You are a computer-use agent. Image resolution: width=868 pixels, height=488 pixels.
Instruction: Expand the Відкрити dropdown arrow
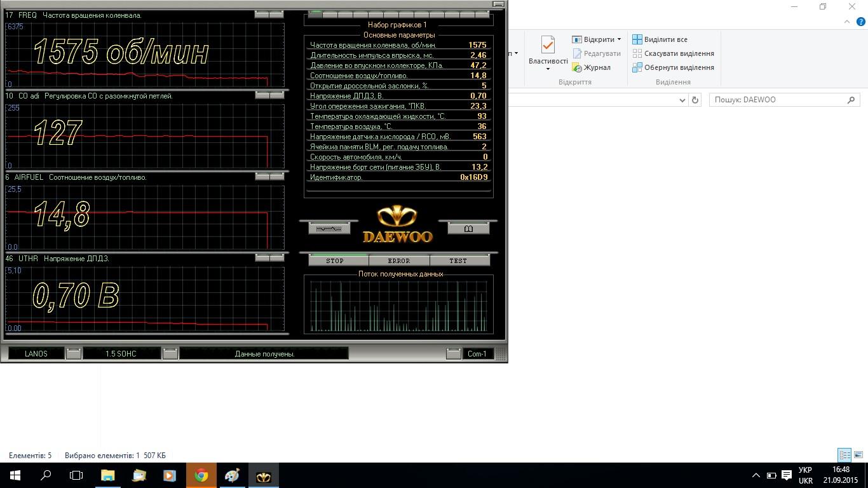click(619, 39)
